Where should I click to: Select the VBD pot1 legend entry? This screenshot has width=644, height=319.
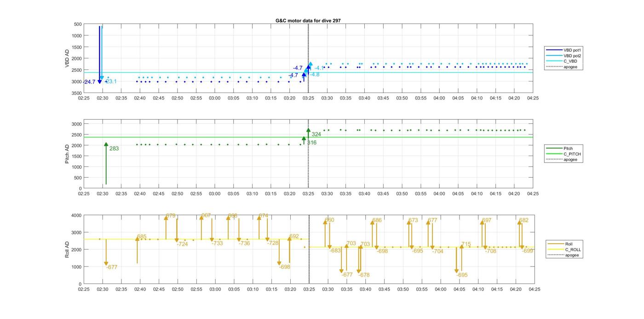click(x=564, y=50)
